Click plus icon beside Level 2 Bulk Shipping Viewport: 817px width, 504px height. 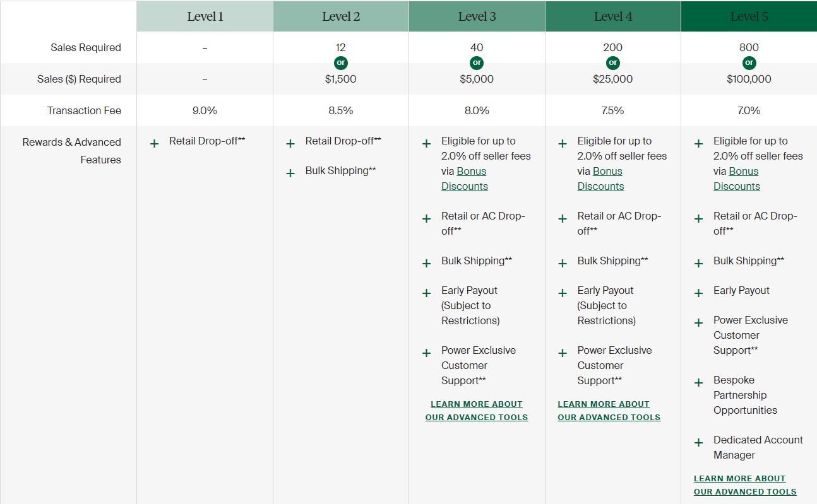click(290, 173)
